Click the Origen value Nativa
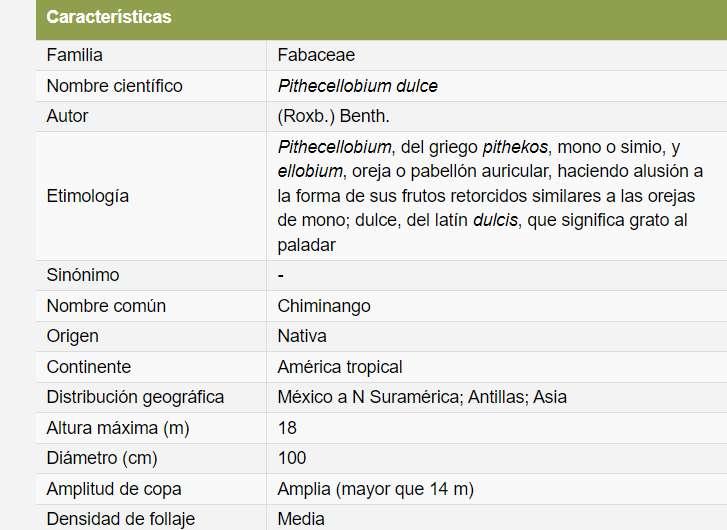The height and width of the screenshot is (530, 727). tap(302, 336)
